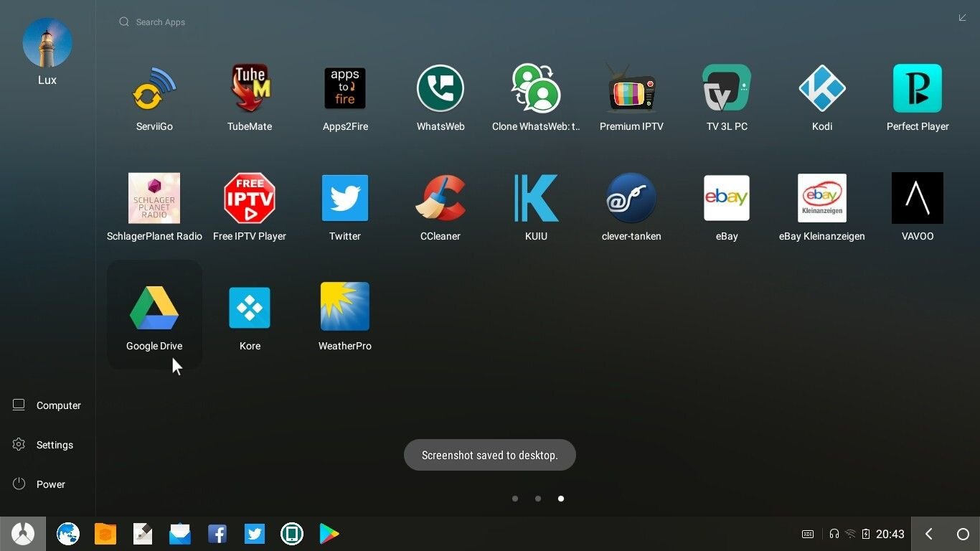This screenshot has height=551, width=980.
Task: Click the 20:43 clock
Action: pyautogui.click(x=890, y=534)
